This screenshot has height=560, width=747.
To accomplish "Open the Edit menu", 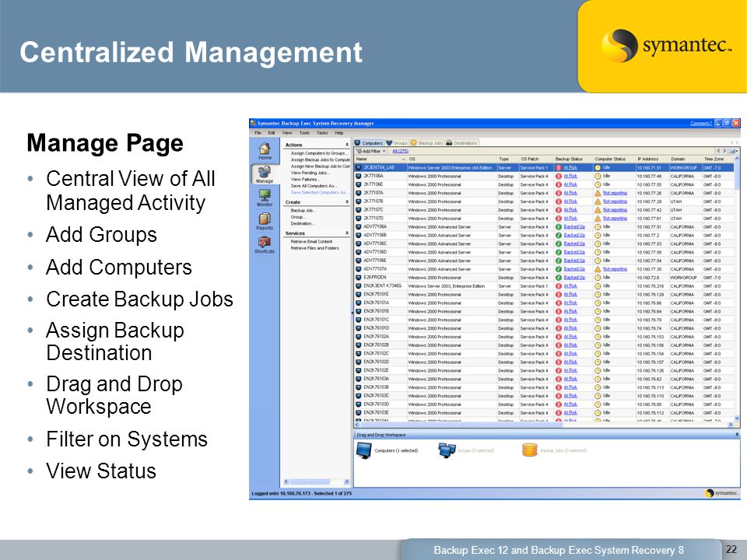I will coord(271,133).
